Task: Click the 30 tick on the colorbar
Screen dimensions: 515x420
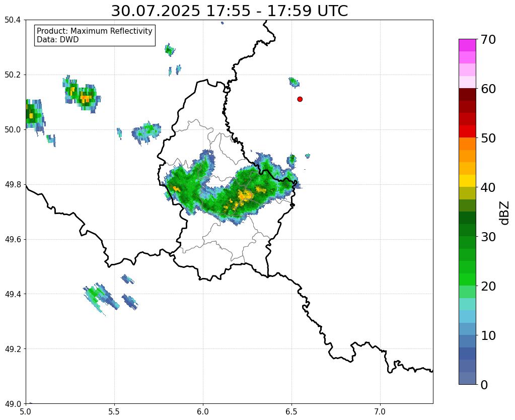Action: point(488,237)
